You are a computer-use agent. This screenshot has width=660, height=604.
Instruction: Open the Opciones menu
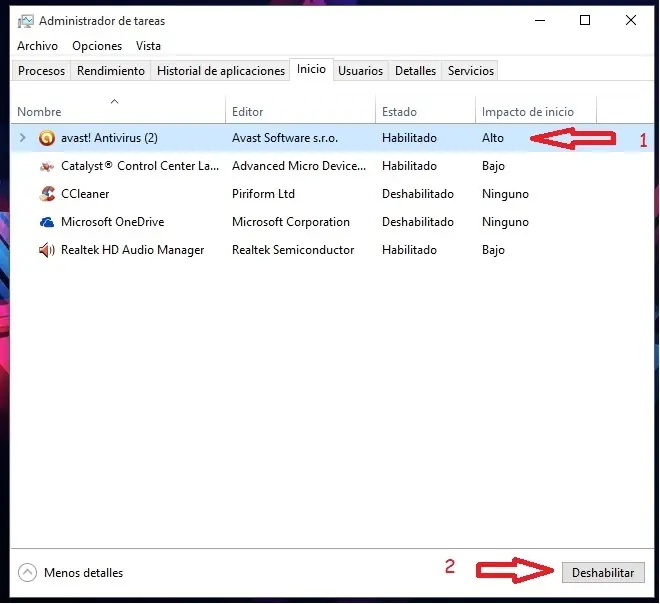97,46
